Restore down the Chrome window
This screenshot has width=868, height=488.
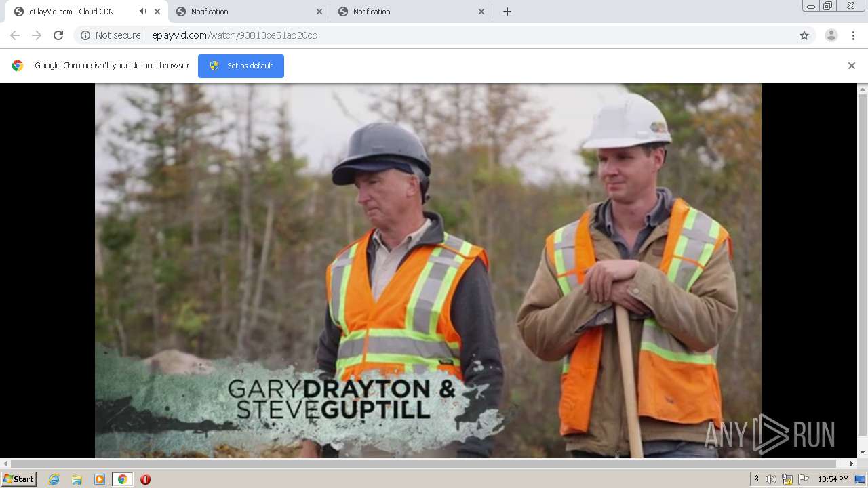(828, 5)
